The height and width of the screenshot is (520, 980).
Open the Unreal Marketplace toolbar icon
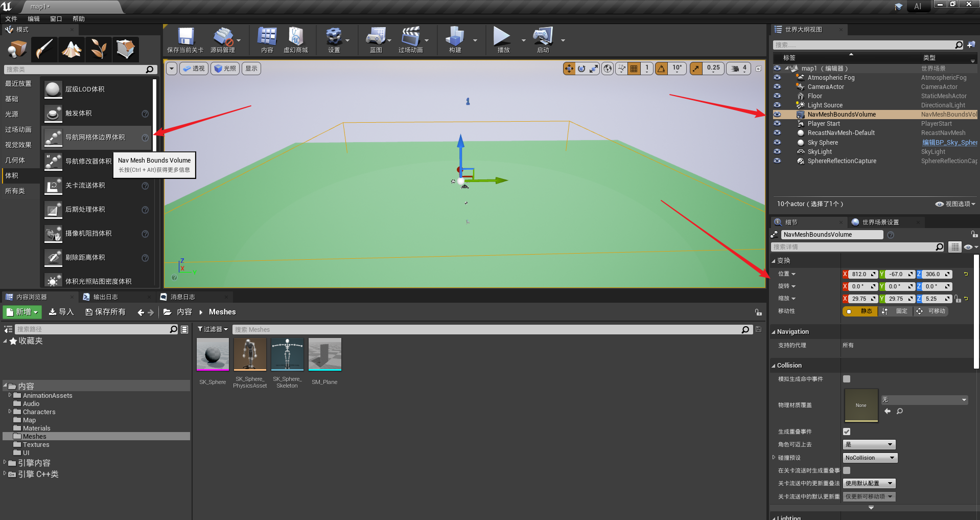point(296,40)
